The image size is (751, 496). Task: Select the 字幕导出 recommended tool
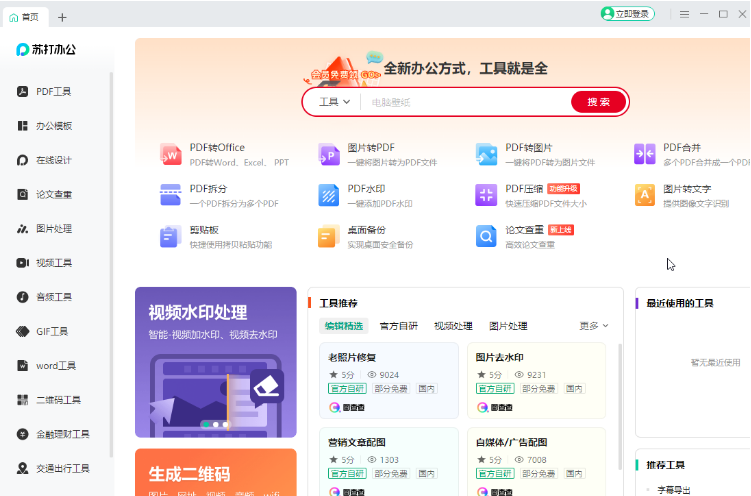(674, 490)
